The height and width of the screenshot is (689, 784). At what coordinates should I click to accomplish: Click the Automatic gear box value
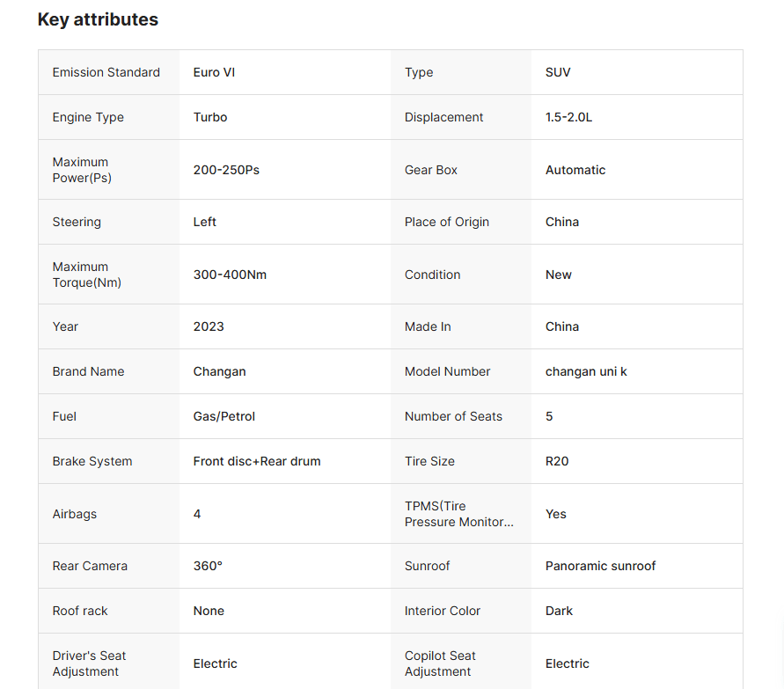tap(575, 170)
